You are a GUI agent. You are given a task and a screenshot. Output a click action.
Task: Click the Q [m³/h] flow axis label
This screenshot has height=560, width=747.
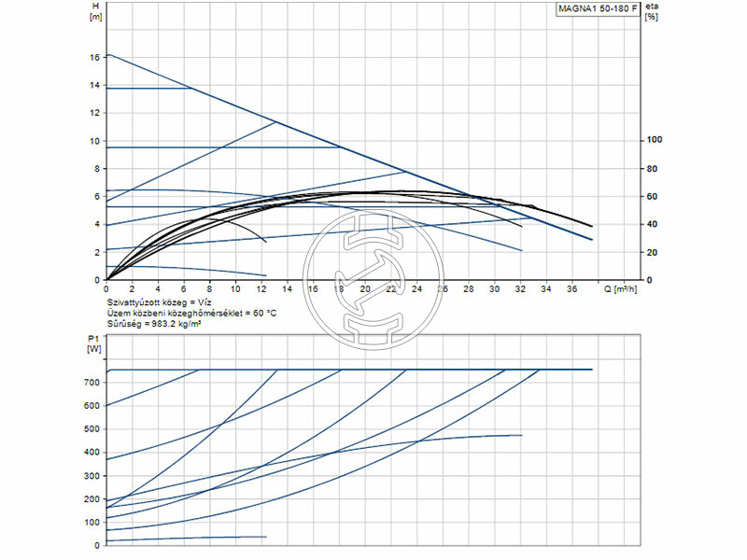click(x=622, y=290)
